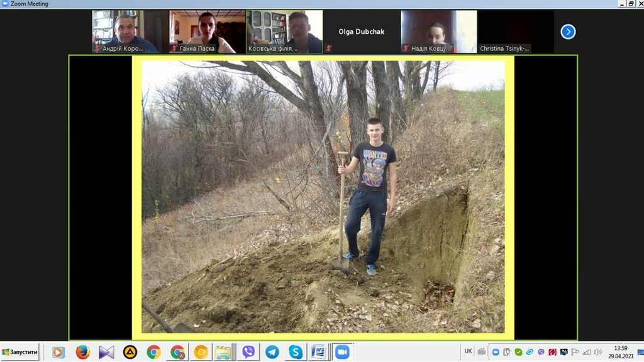This screenshot has width=644, height=362.
Task: Open Firefox from the taskbar
Action: [x=82, y=352]
